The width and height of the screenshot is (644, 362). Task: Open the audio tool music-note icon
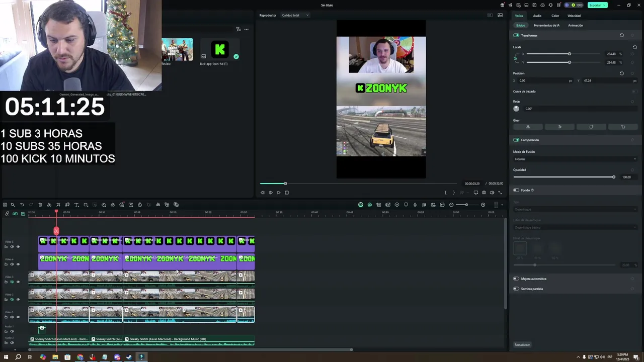(x=67, y=205)
